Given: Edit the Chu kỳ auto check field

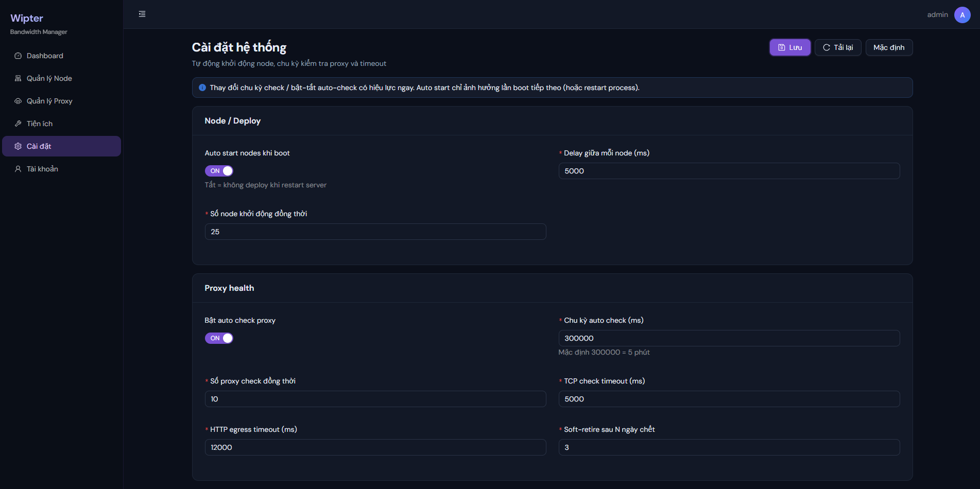Looking at the screenshot, I should click(x=729, y=338).
